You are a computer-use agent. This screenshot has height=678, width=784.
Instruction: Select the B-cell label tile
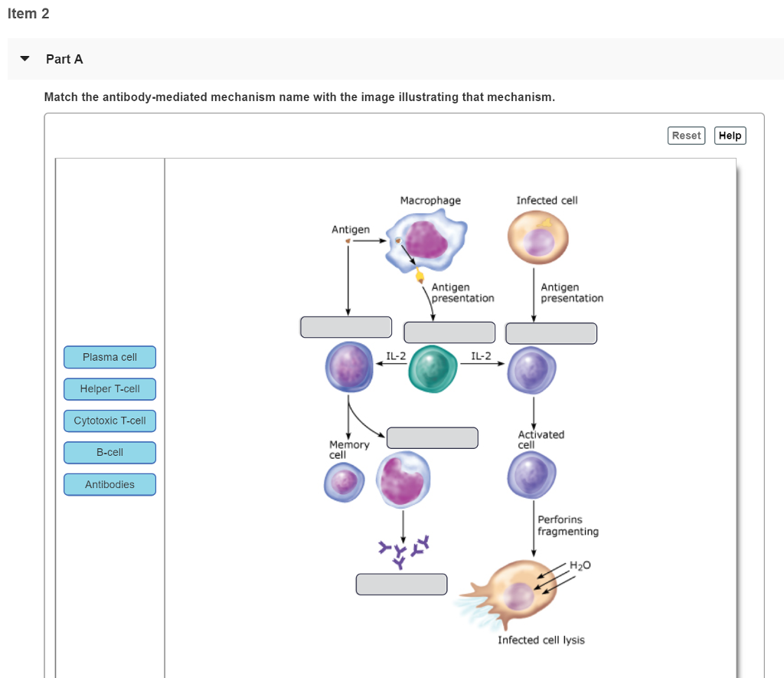(109, 453)
